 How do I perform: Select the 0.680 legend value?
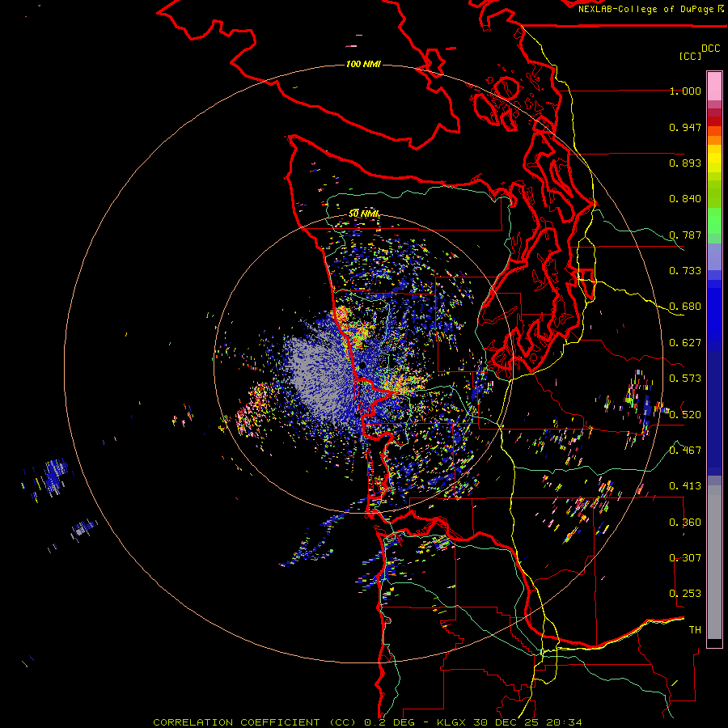pos(685,307)
